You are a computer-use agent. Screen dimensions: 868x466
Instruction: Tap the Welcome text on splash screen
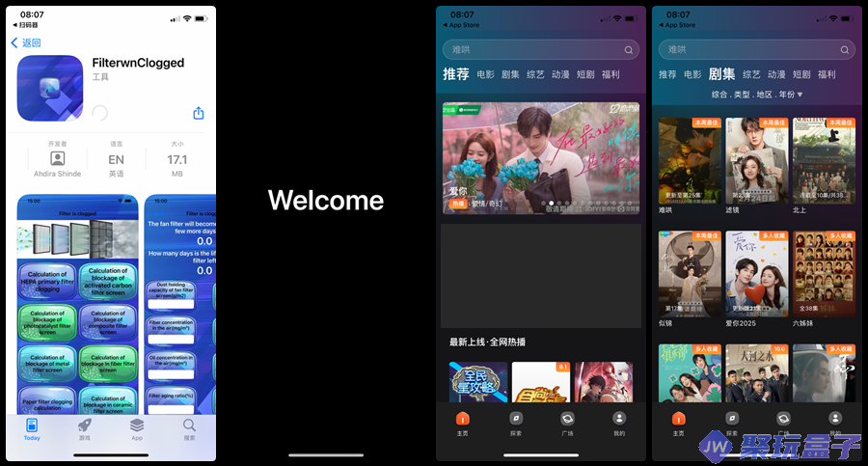[x=326, y=200]
